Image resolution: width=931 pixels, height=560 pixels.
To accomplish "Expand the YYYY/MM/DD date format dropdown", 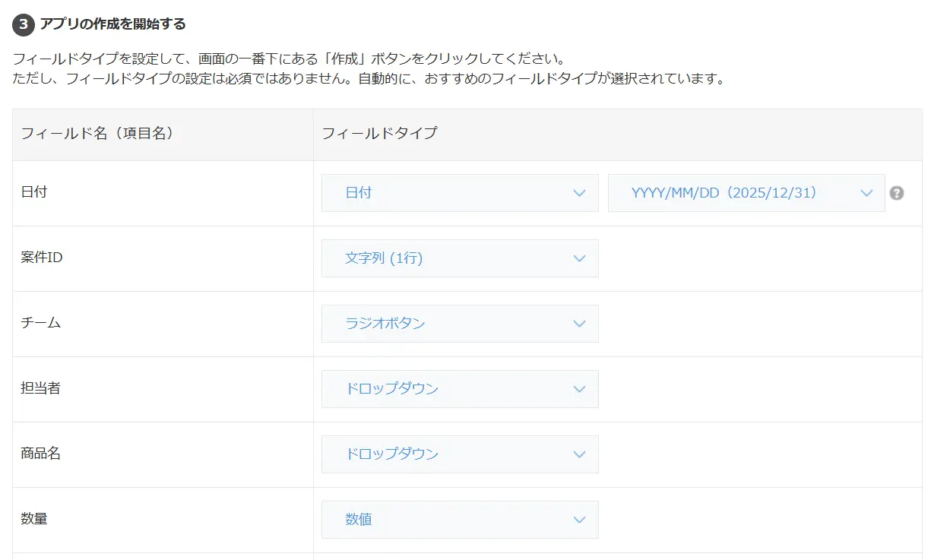I will coord(746,193).
